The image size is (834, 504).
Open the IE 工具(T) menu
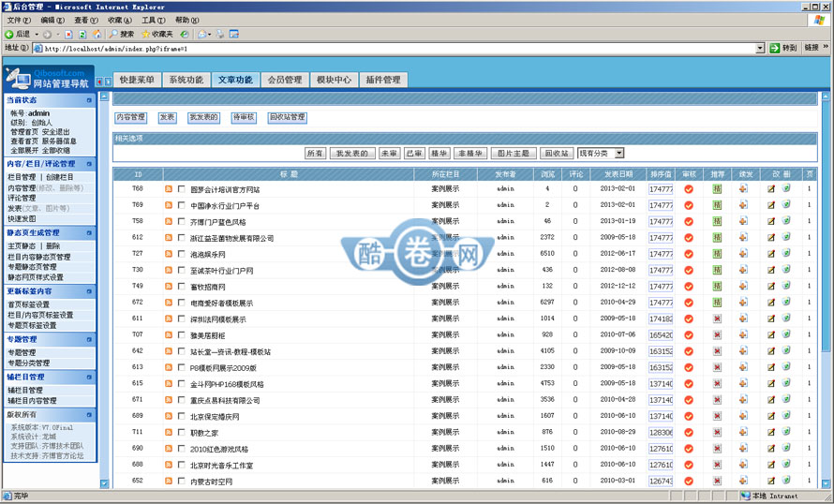153,21
